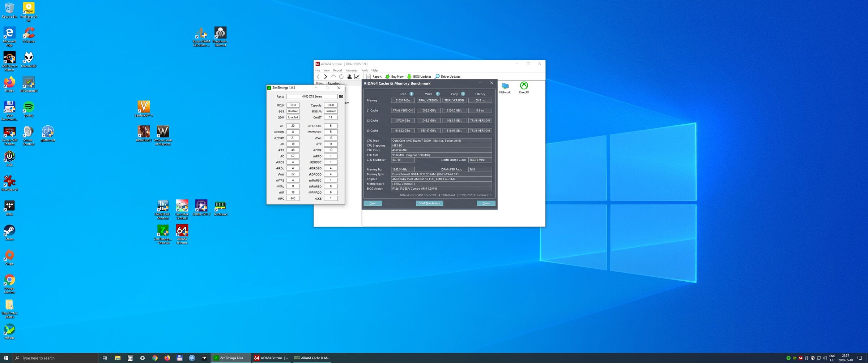Viewport: 868px width, 363px height.
Task: Click the info icon next to Read
Action: [x=411, y=94]
